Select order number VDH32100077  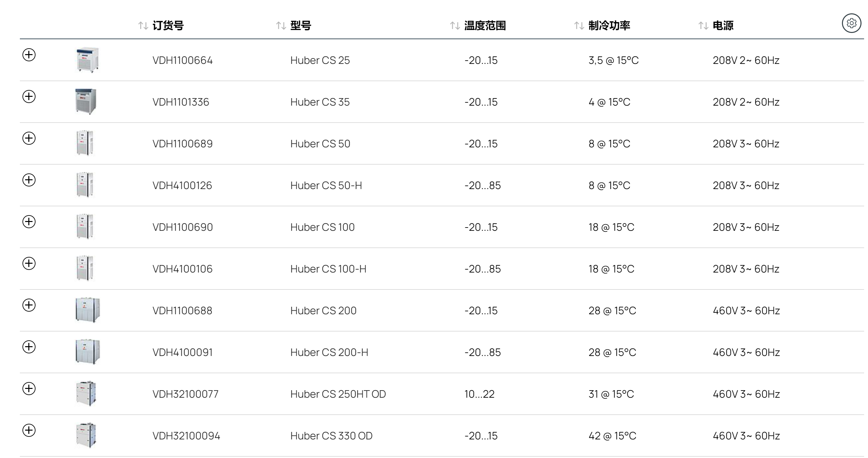click(185, 394)
